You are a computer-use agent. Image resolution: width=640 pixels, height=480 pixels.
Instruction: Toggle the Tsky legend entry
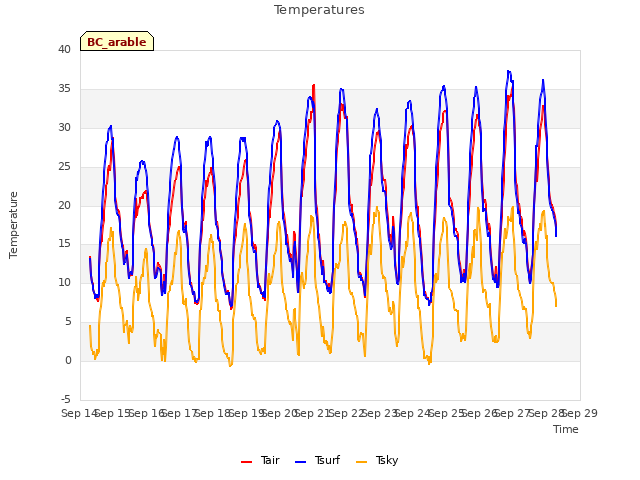click(377, 460)
